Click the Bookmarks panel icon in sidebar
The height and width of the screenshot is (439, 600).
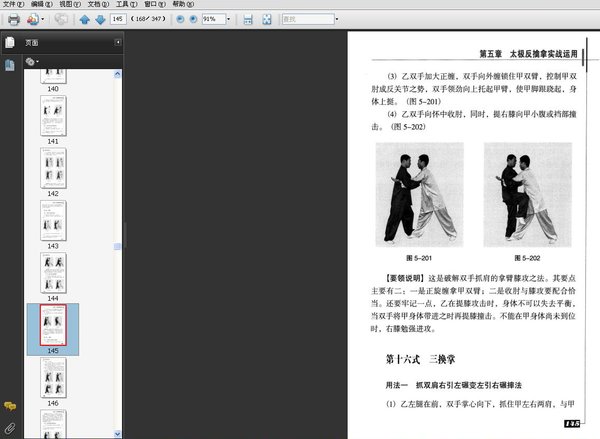coord(10,65)
